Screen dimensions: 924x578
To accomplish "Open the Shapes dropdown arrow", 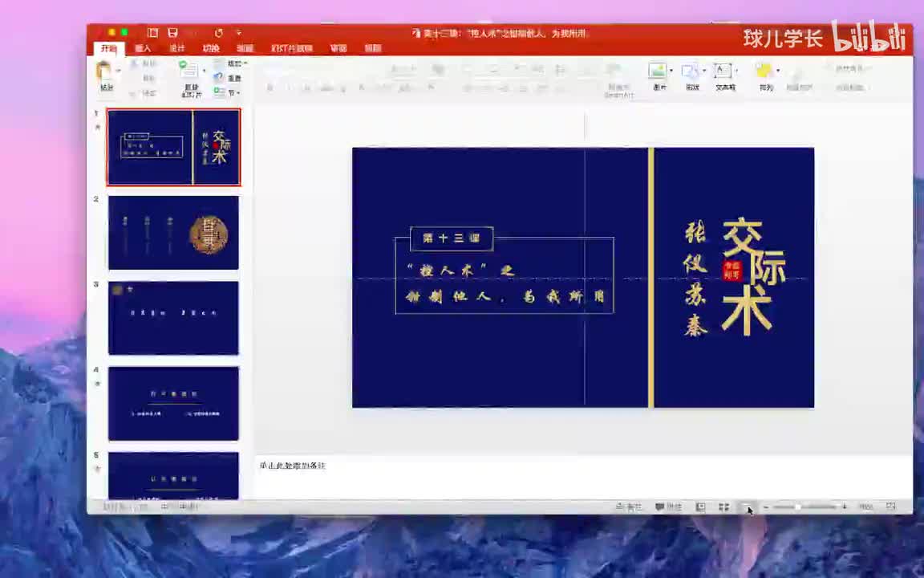I will [x=704, y=71].
